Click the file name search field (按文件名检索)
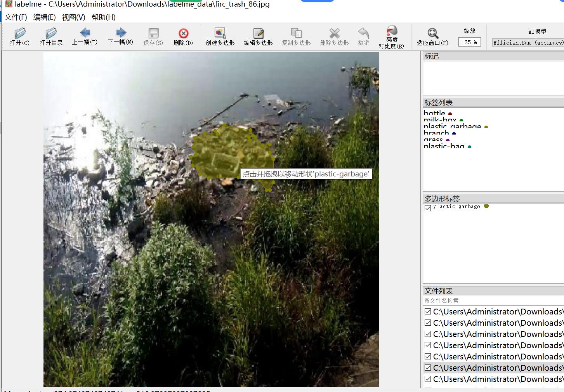The width and height of the screenshot is (564, 392). tap(493, 300)
